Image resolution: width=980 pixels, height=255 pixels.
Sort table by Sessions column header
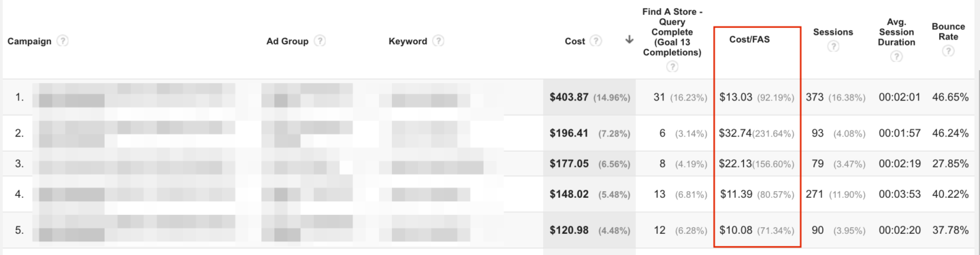(x=834, y=31)
